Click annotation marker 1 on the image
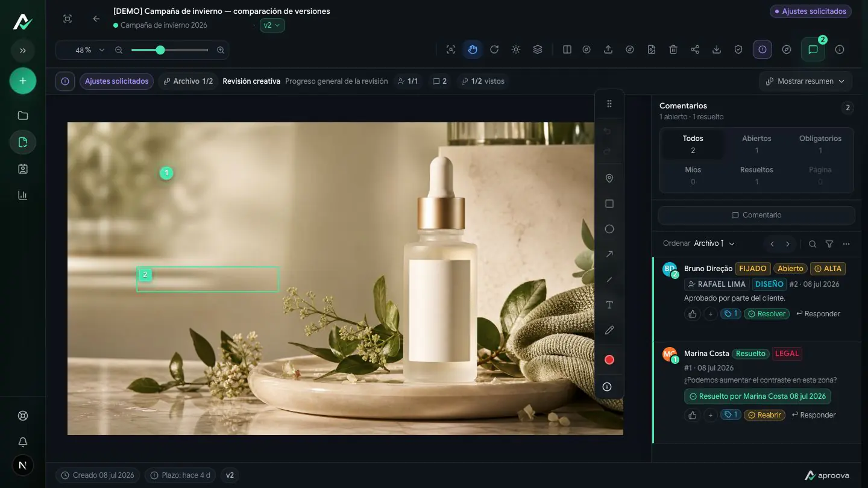 click(166, 173)
